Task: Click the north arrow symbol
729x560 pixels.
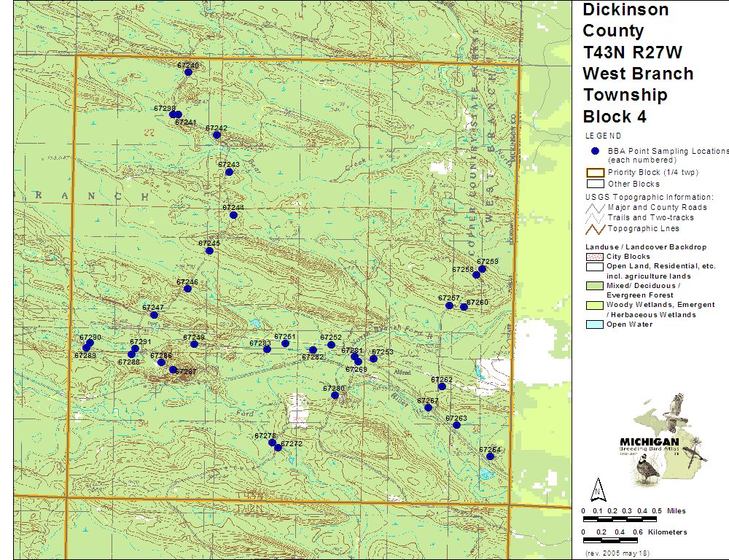Action: (598, 489)
